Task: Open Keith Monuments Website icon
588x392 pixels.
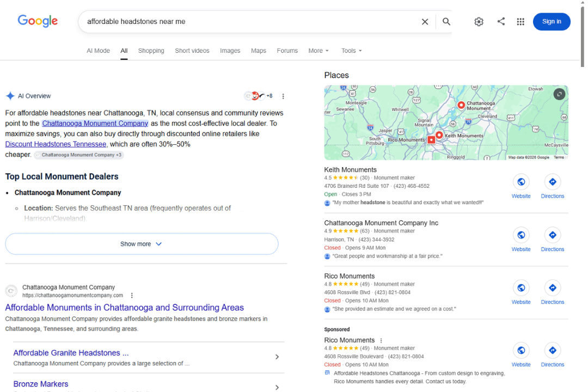Action: (521, 182)
